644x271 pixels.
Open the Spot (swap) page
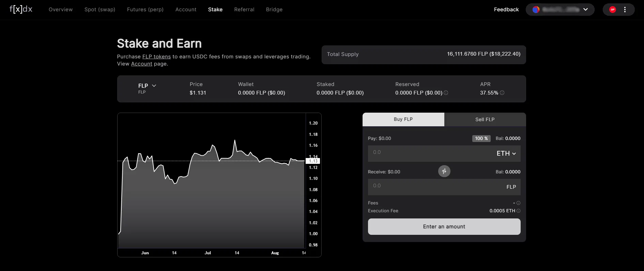(100, 10)
